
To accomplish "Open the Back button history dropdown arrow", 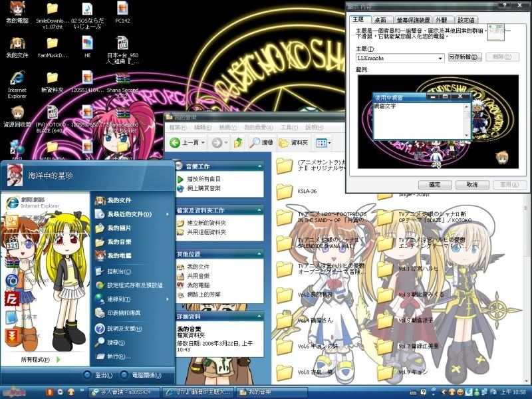I will pos(203,143).
